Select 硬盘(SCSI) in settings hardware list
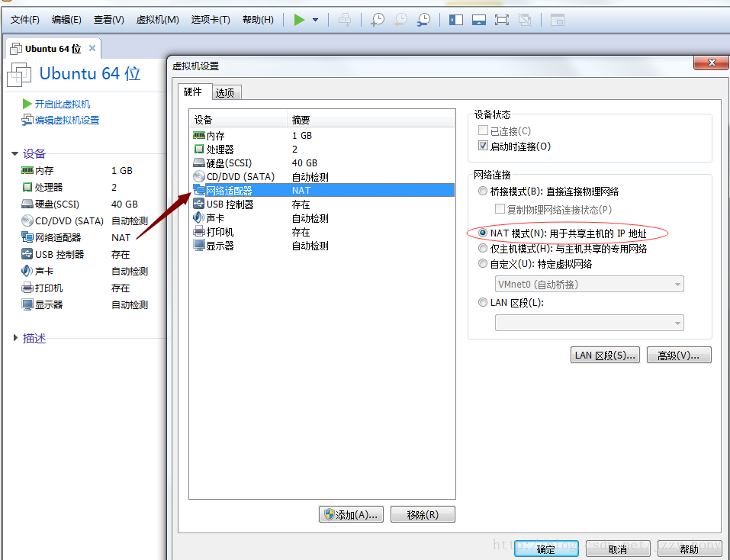The width and height of the screenshot is (730, 560). pyautogui.click(x=322, y=163)
